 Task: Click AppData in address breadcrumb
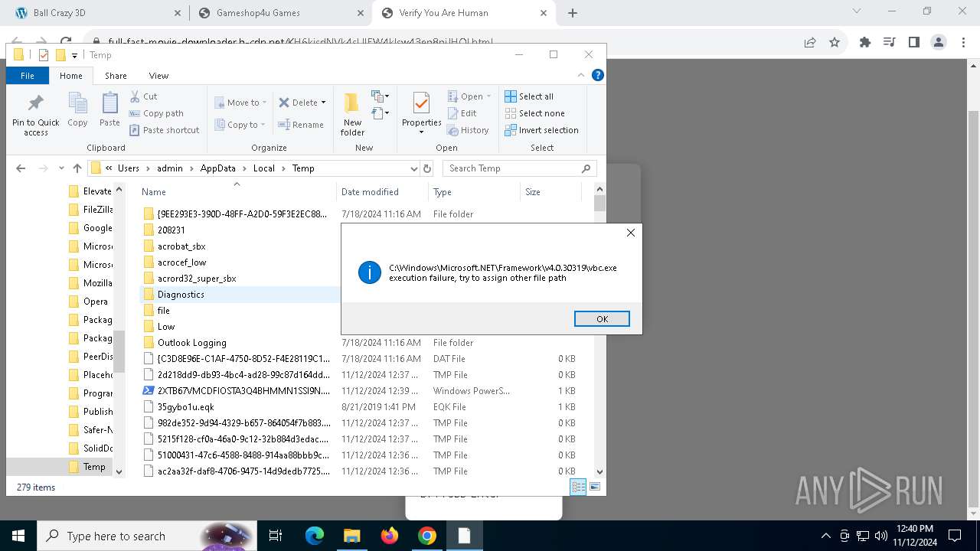click(x=218, y=168)
